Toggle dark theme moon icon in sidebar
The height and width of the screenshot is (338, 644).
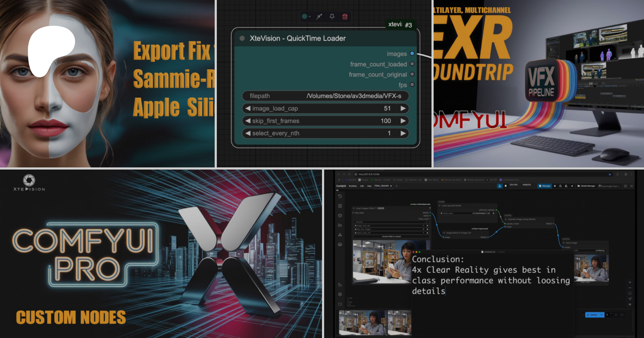(340, 285)
